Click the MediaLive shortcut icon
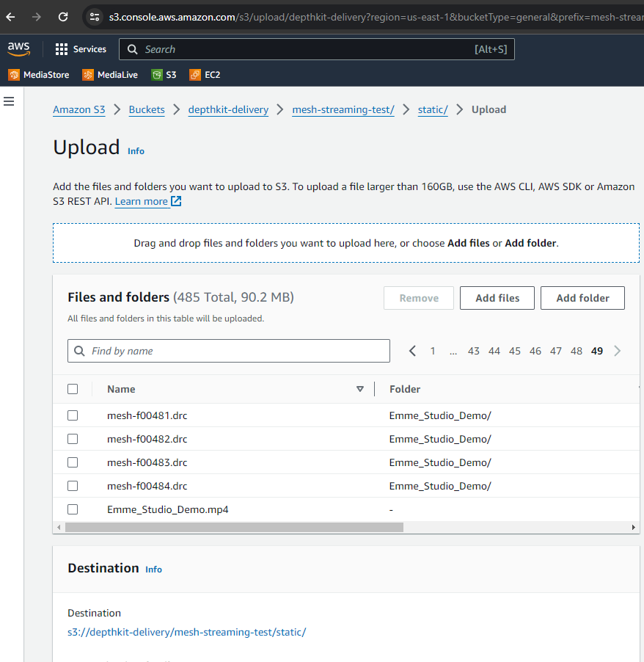644x662 pixels. point(88,75)
